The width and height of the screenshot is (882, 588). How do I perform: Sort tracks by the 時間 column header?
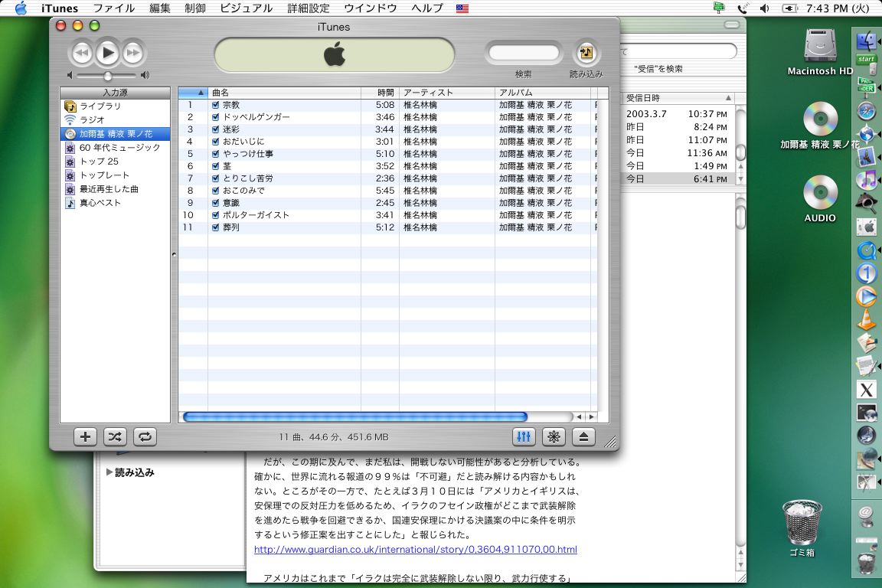381,93
